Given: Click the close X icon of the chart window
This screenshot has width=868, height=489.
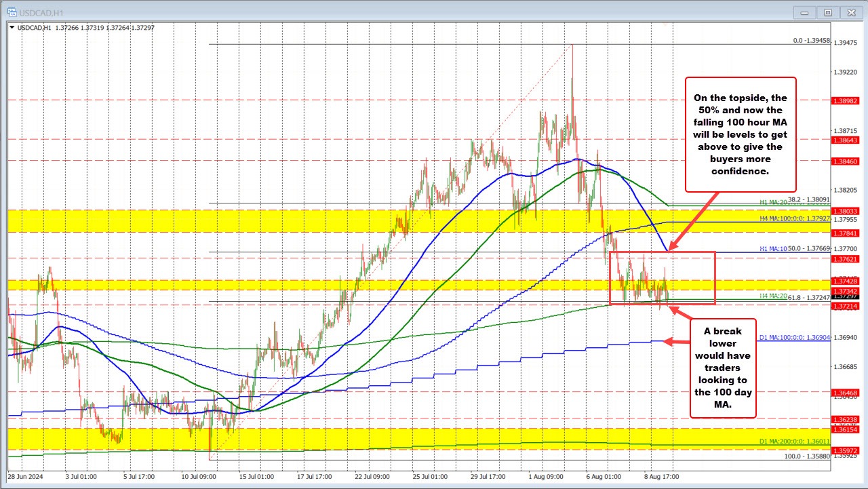Looking at the screenshot, I should tap(851, 12).
